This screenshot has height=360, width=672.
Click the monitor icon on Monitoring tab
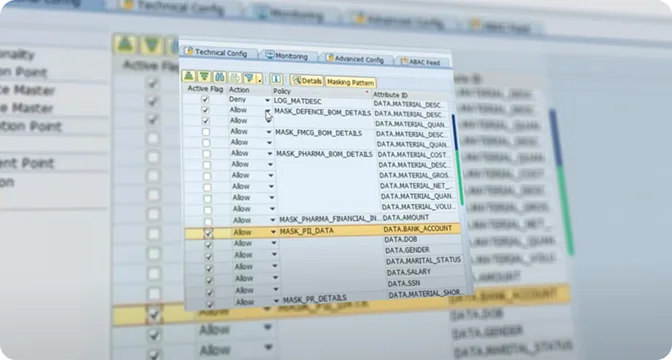270,55
